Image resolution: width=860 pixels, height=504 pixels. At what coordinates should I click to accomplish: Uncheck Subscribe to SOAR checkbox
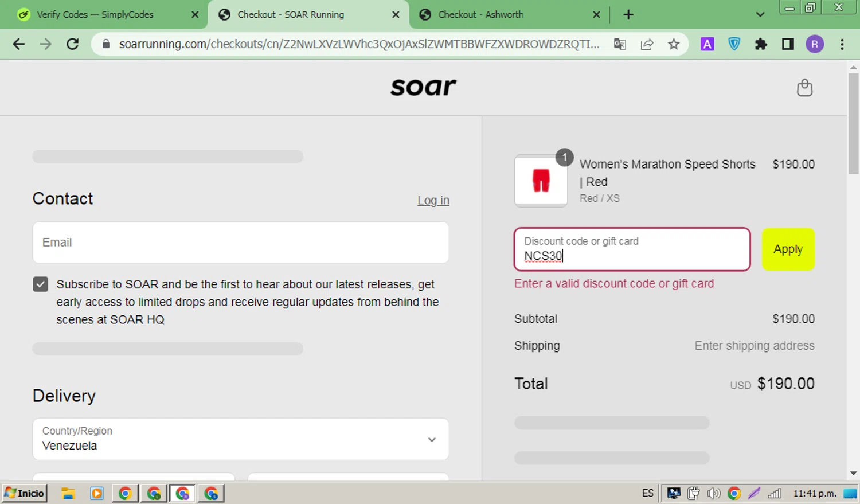(41, 284)
